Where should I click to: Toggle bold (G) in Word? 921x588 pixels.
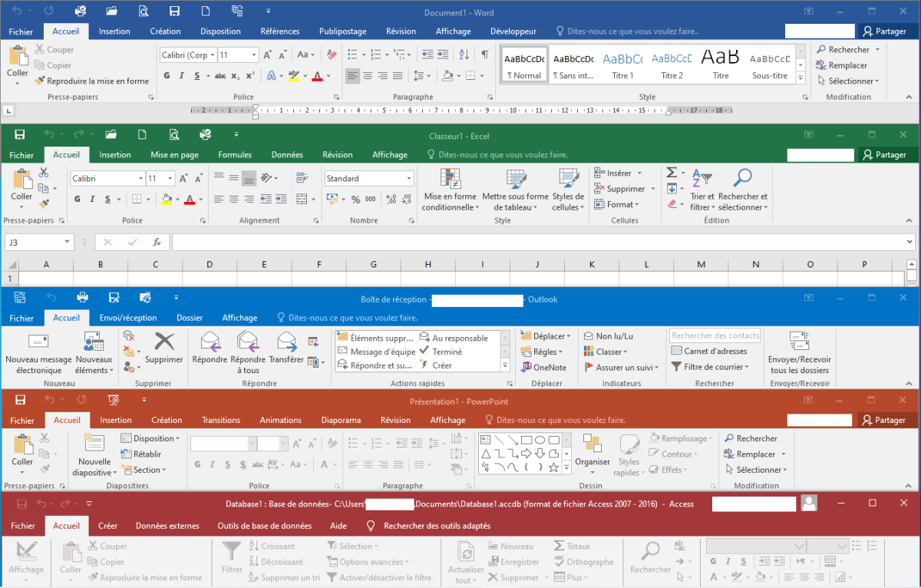tap(167, 76)
